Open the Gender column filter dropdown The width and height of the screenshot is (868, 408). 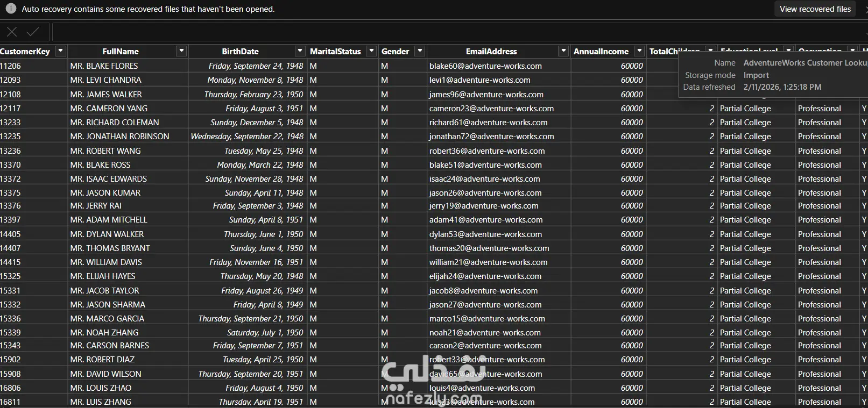[x=420, y=51]
